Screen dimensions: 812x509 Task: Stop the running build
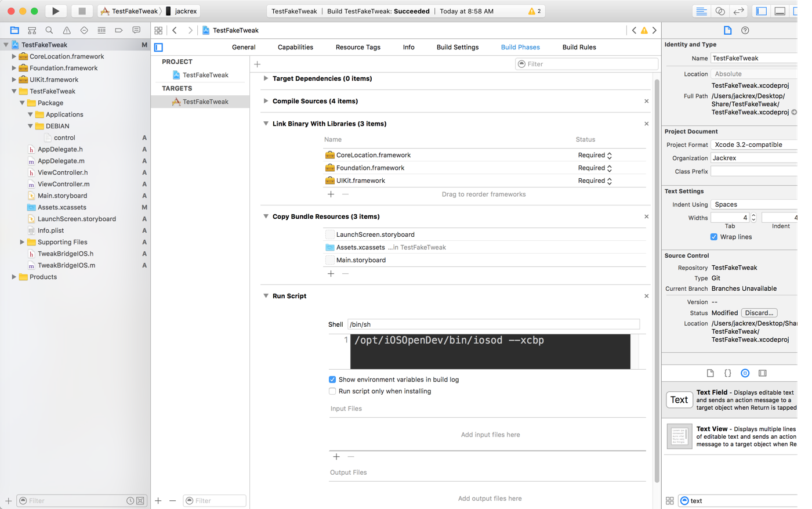[82, 11]
